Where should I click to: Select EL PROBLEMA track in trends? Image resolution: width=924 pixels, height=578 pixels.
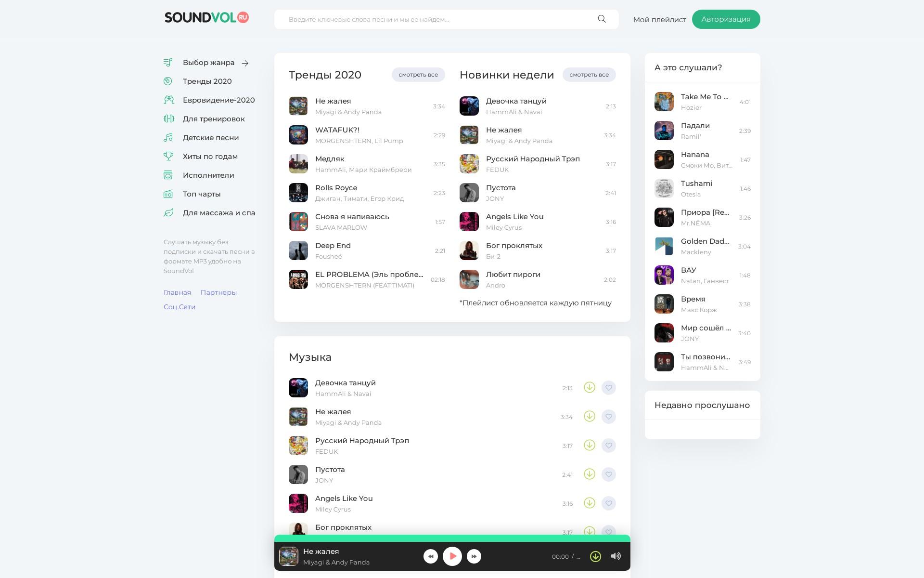point(367,279)
